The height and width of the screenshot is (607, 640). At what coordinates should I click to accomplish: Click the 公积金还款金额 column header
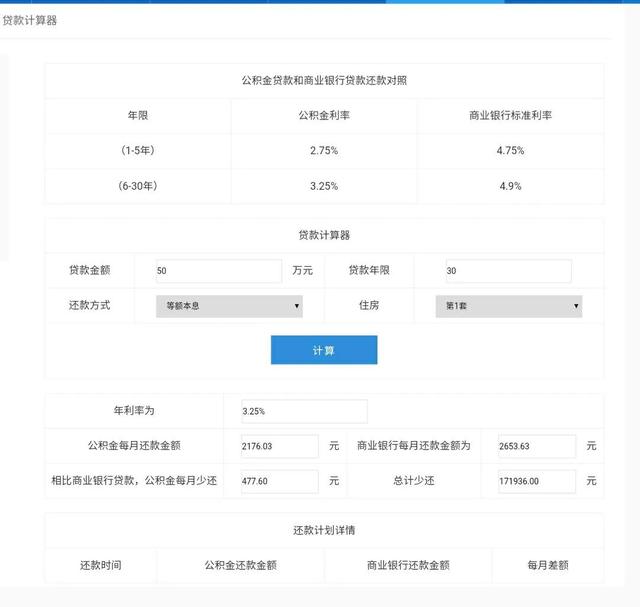tap(240, 565)
